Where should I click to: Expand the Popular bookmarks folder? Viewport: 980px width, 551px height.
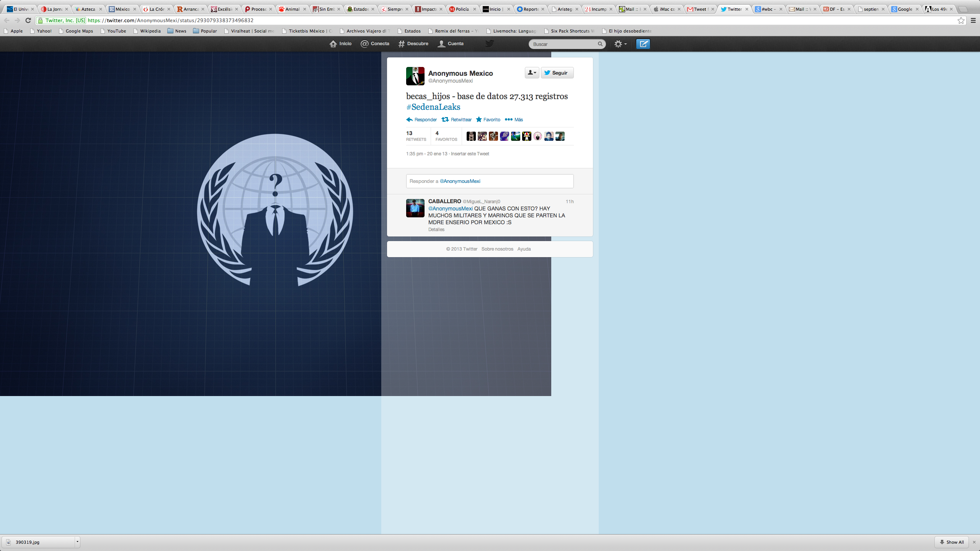(x=205, y=31)
